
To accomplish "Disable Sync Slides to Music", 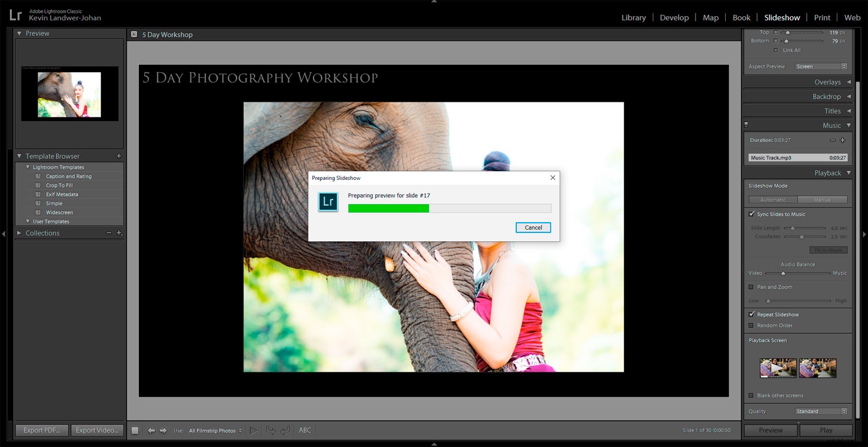I will click(752, 214).
